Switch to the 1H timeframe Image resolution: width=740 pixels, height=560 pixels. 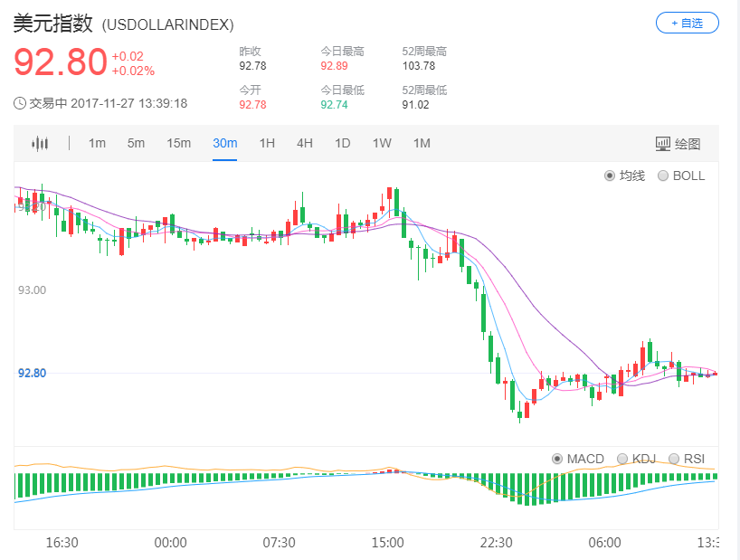(x=266, y=143)
